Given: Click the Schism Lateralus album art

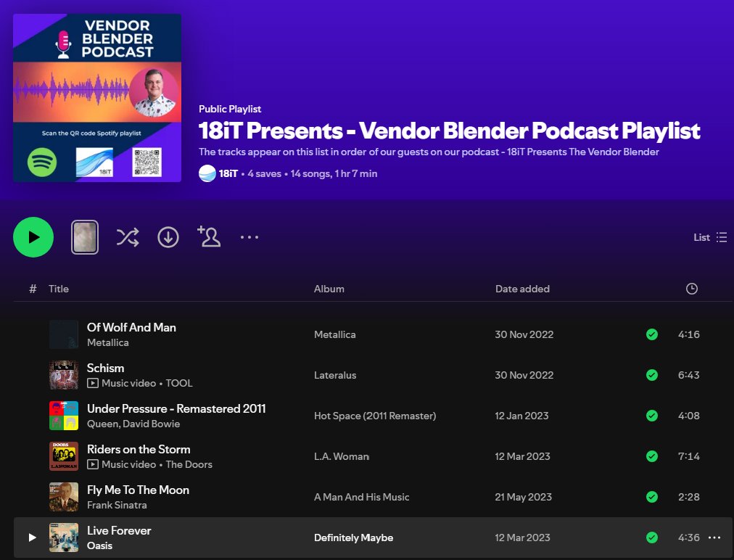Looking at the screenshot, I should coord(64,375).
